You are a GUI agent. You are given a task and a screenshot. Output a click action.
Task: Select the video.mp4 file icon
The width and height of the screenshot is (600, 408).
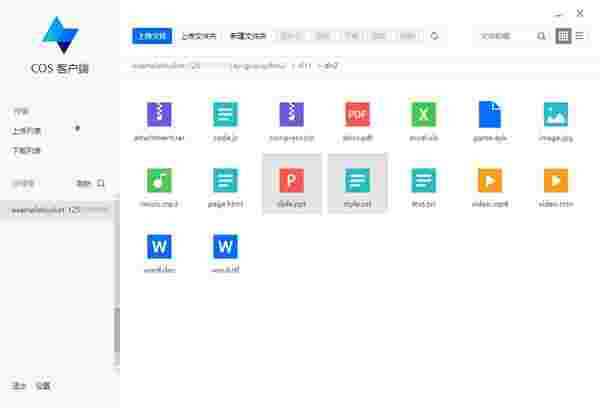(x=490, y=180)
